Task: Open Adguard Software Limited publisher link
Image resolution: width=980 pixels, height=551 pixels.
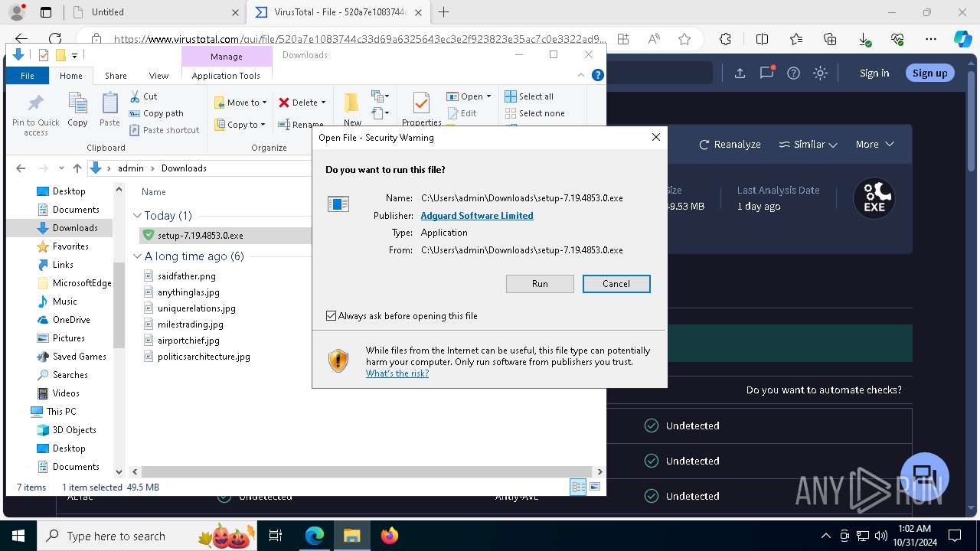Action: [477, 216]
